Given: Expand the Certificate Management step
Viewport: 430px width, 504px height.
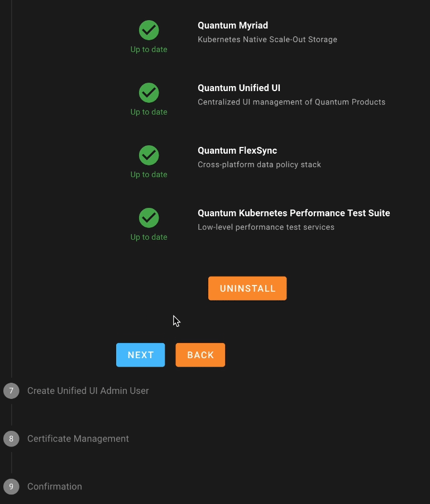Looking at the screenshot, I should pos(78,439).
